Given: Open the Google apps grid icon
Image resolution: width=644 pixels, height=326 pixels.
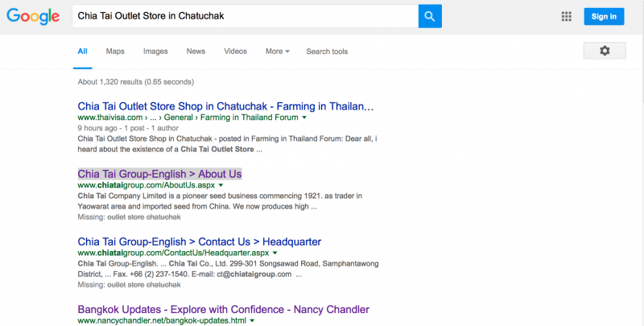Looking at the screenshot, I should tap(567, 16).
